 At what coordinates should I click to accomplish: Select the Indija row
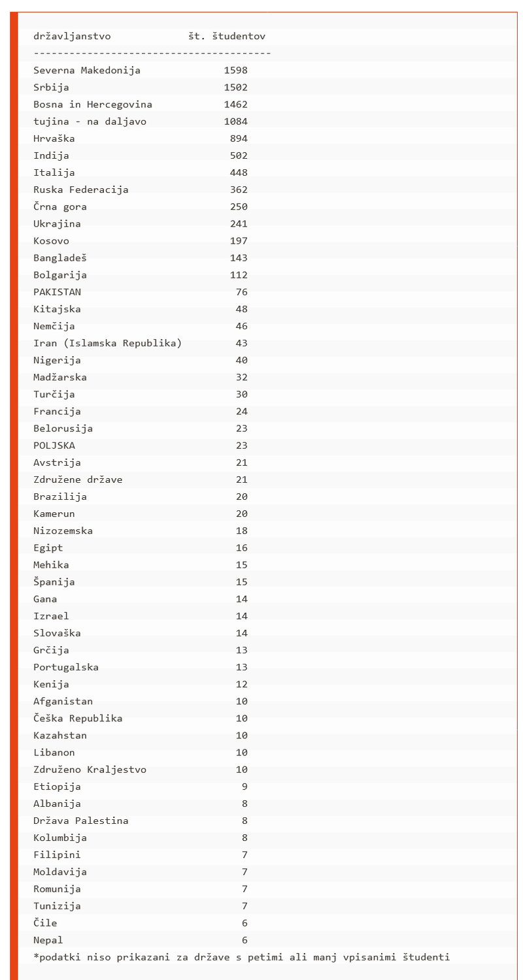click(x=51, y=155)
